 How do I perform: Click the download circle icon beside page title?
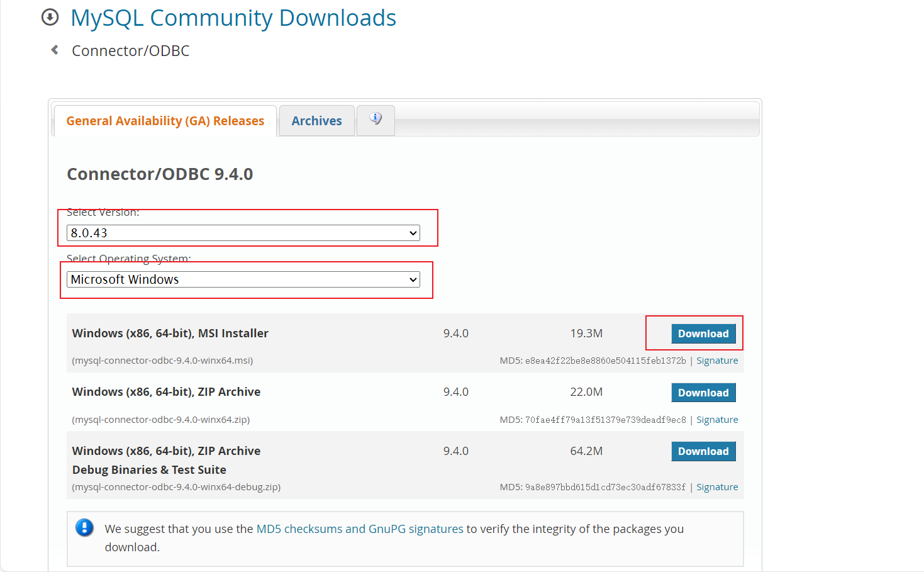[x=50, y=17]
